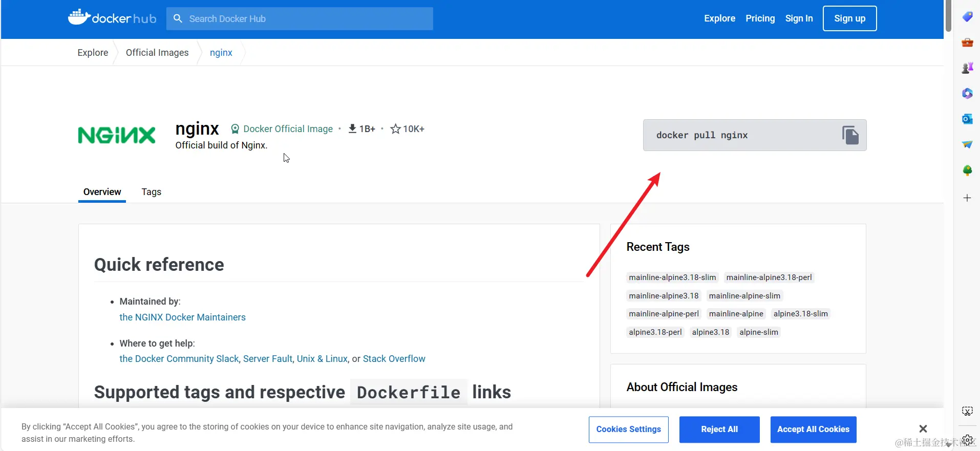Go to Official Images breadcrumb
Viewport: 980px width, 451px height.
click(x=157, y=53)
